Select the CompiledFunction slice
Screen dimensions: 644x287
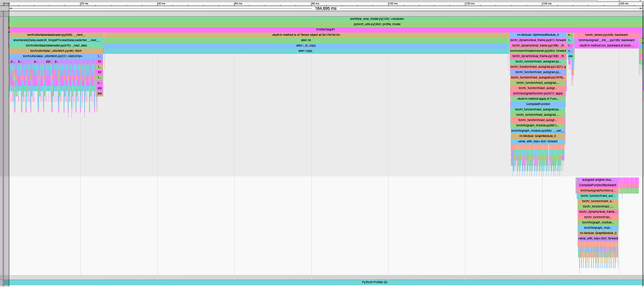[x=538, y=104]
